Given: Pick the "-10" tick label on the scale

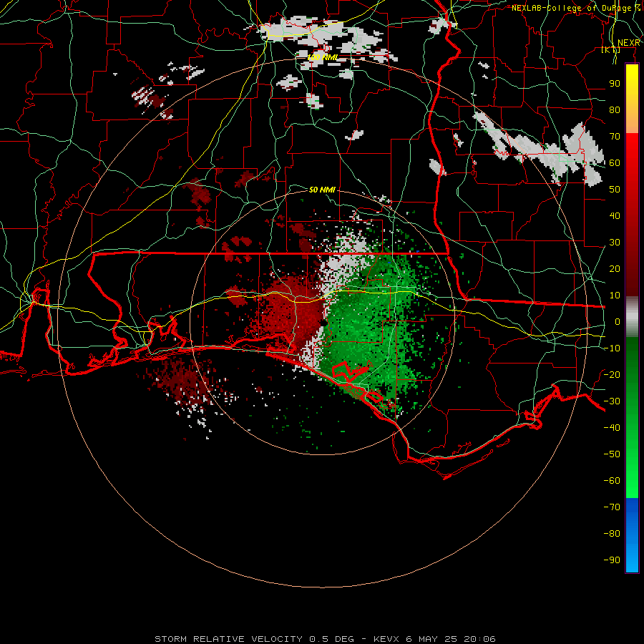Looking at the screenshot, I should [x=612, y=348].
